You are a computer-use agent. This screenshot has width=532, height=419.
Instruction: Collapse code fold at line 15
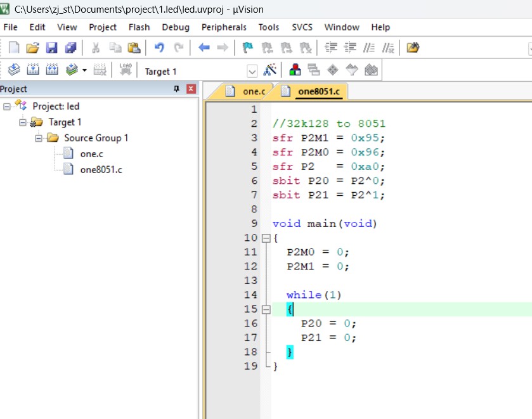click(266, 309)
